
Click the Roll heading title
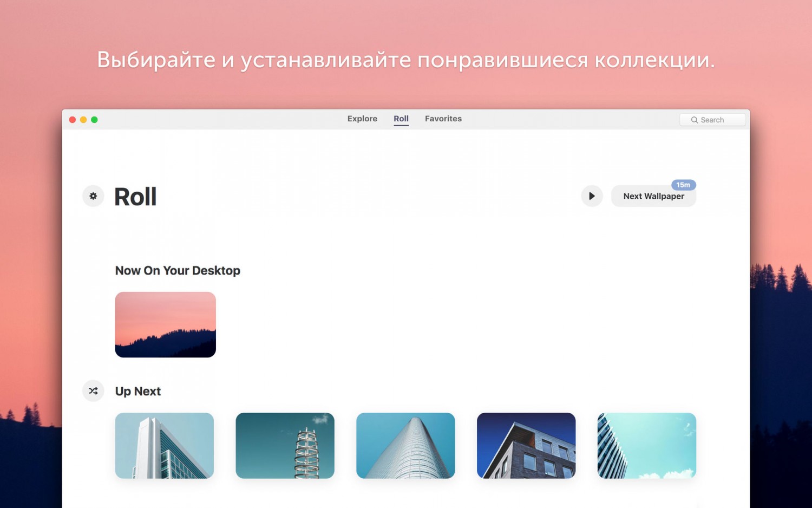tap(135, 197)
